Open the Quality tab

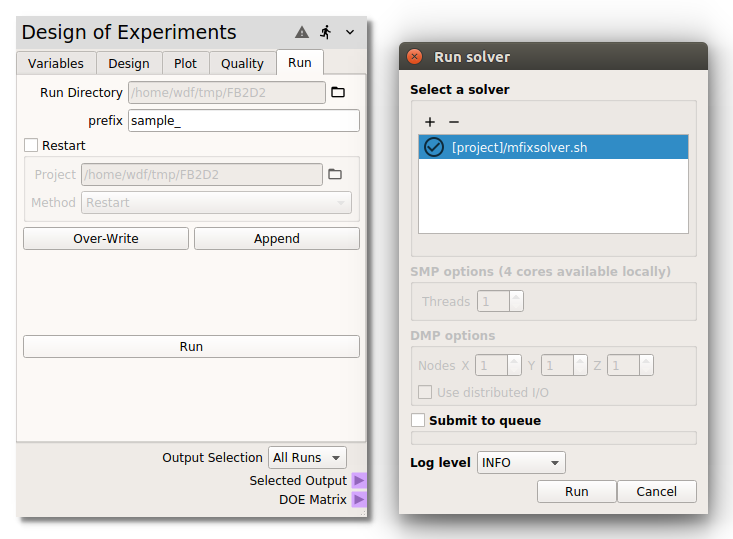pos(242,63)
